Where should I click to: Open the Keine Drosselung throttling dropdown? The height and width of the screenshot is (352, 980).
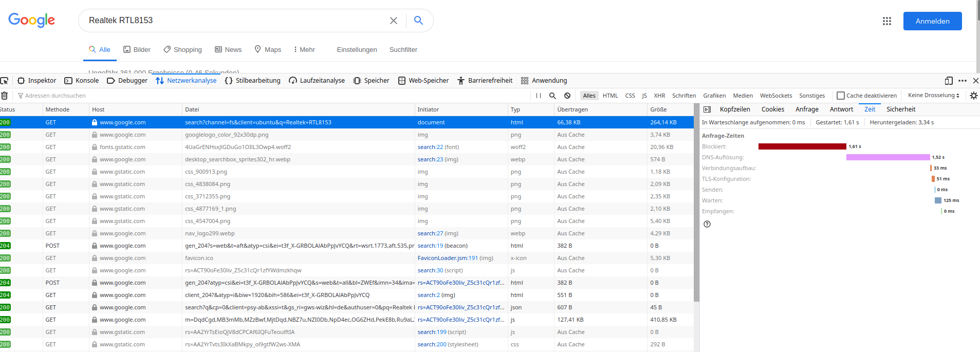coord(934,95)
